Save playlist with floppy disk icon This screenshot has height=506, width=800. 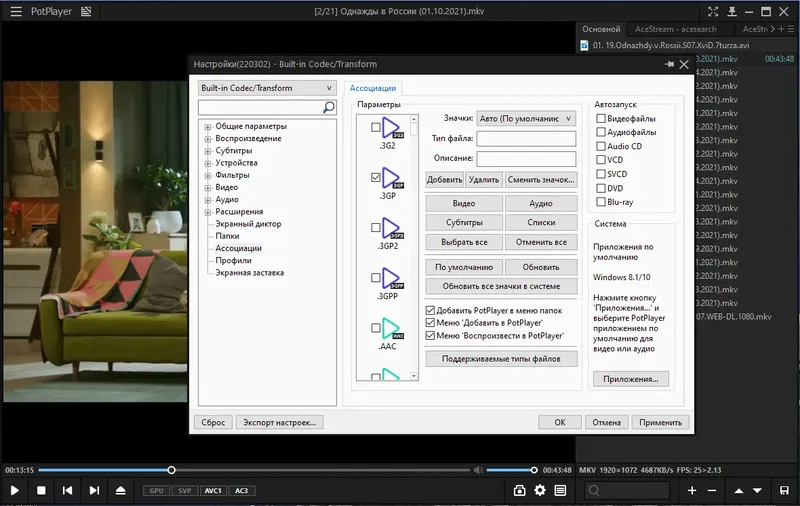click(784, 490)
